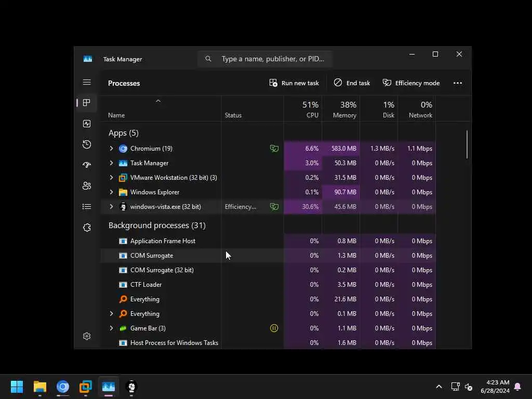Screen dimensions: 532x399
Task: Open Chromium from the taskbar
Action: (x=63, y=387)
